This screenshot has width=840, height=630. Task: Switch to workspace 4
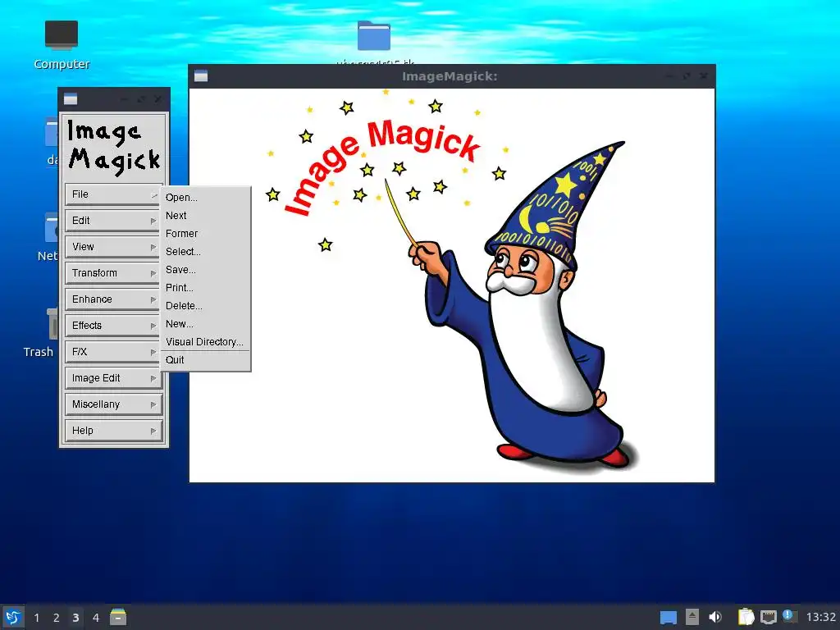95,618
